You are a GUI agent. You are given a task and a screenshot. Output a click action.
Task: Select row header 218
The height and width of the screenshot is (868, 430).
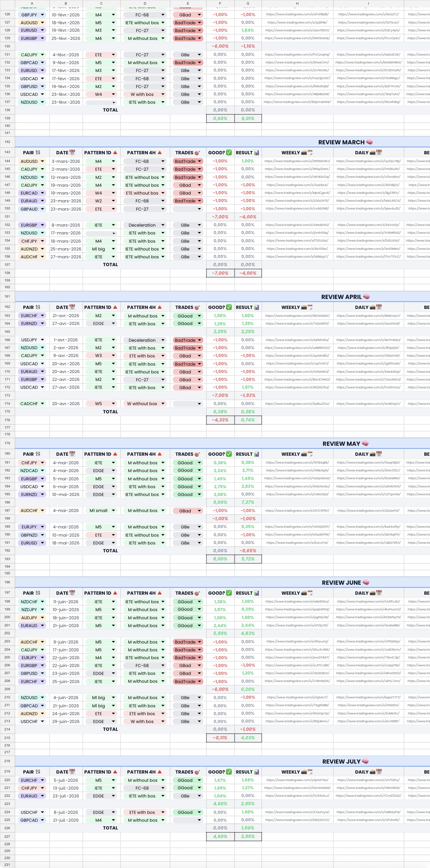(x=7, y=761)
